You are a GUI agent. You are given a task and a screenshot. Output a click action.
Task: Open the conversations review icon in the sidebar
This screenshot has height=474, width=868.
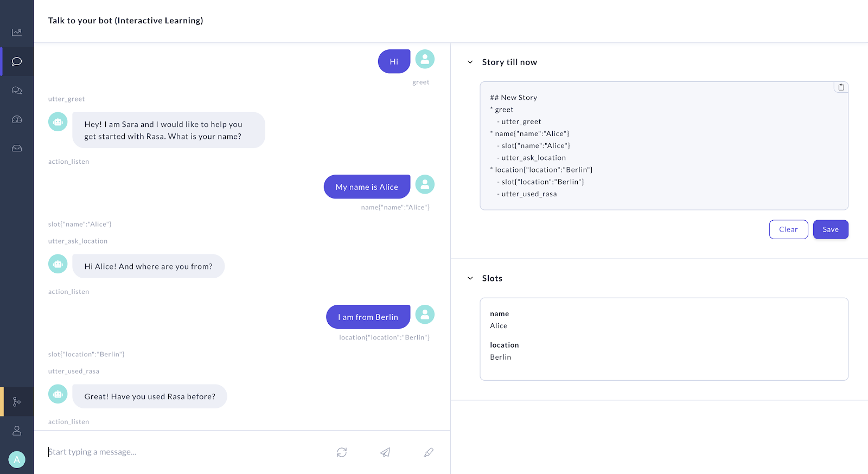click(x=17, y=90)
